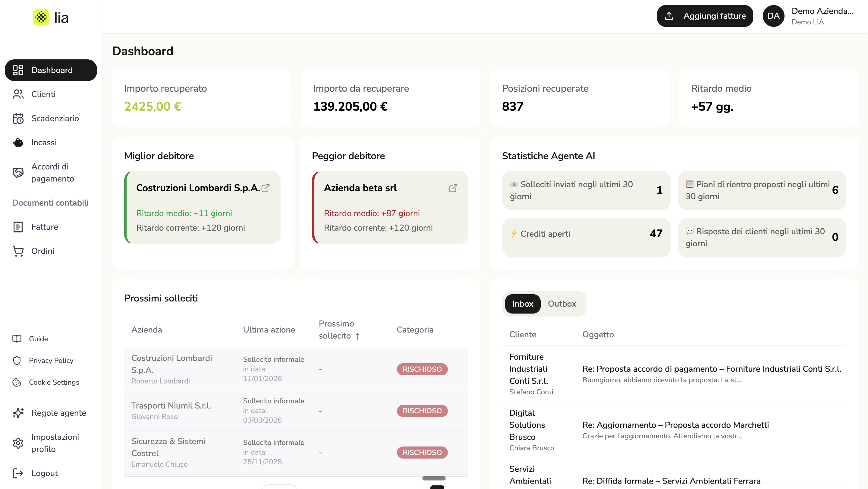This screenshot has width=868, height=489.
Task: Open the DA profile avatar menu
Action: (773, 16)
